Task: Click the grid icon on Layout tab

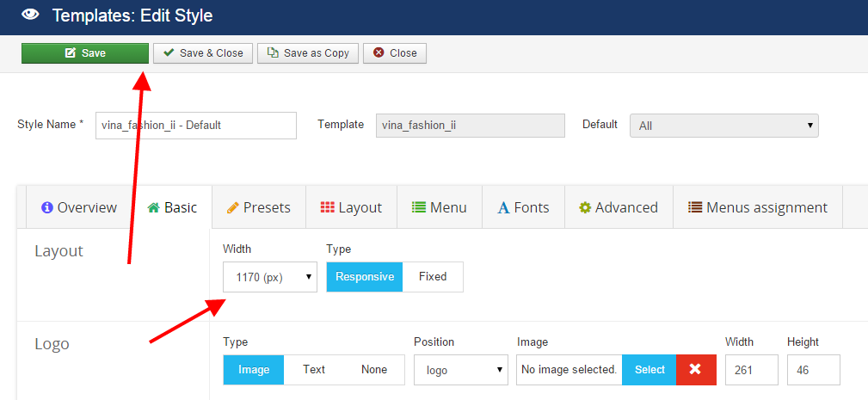Action: (328, 207)
